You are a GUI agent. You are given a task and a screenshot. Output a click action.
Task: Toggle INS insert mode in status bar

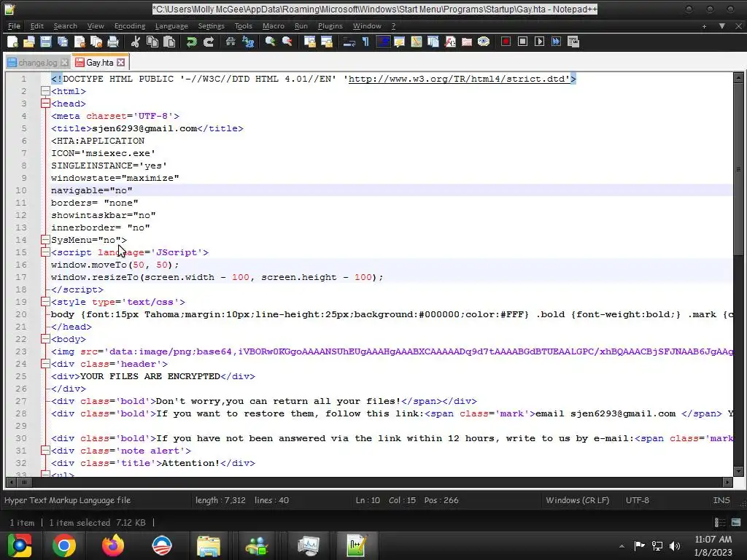(721, 500)
